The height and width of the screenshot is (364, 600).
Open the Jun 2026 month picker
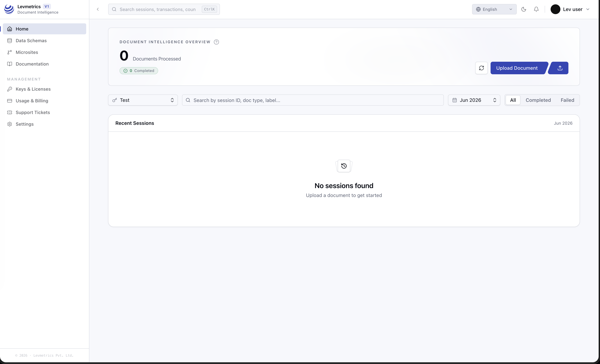pyautogui.click(x=474, y=100)
